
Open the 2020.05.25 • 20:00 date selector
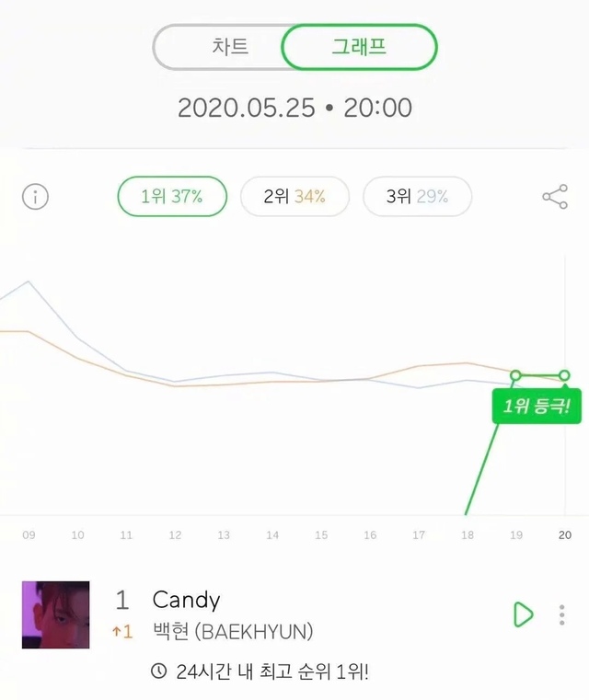coord(294,108)
